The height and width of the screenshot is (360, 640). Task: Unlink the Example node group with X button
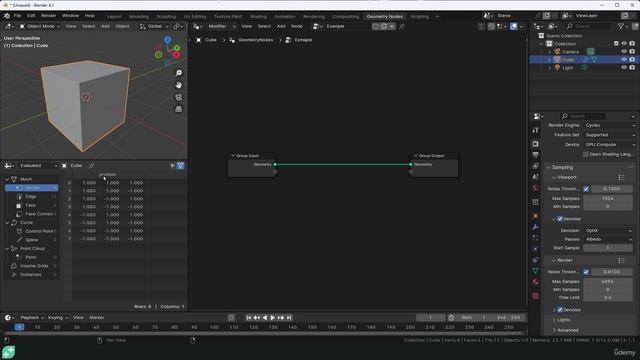(392, 26)
